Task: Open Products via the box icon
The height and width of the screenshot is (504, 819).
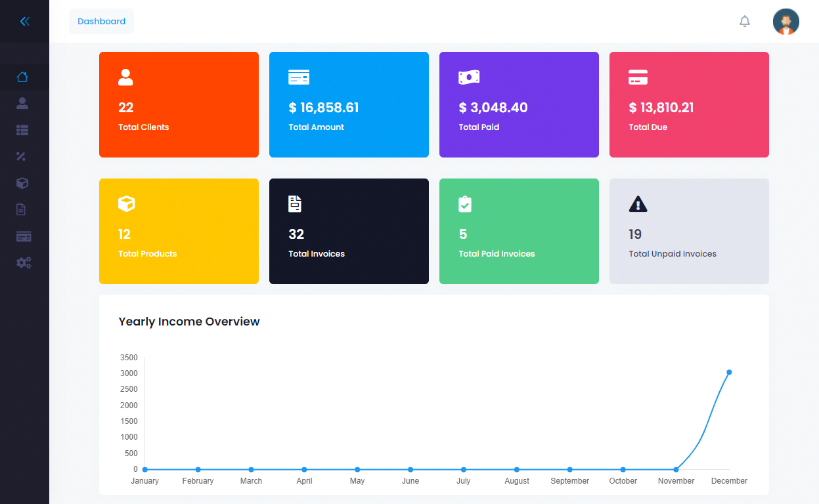Action: coord(22,182)
